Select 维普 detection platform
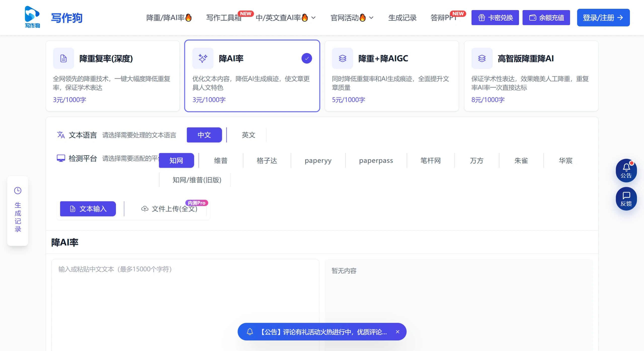This screenshot has width=644, height=351. coord(221,160)
